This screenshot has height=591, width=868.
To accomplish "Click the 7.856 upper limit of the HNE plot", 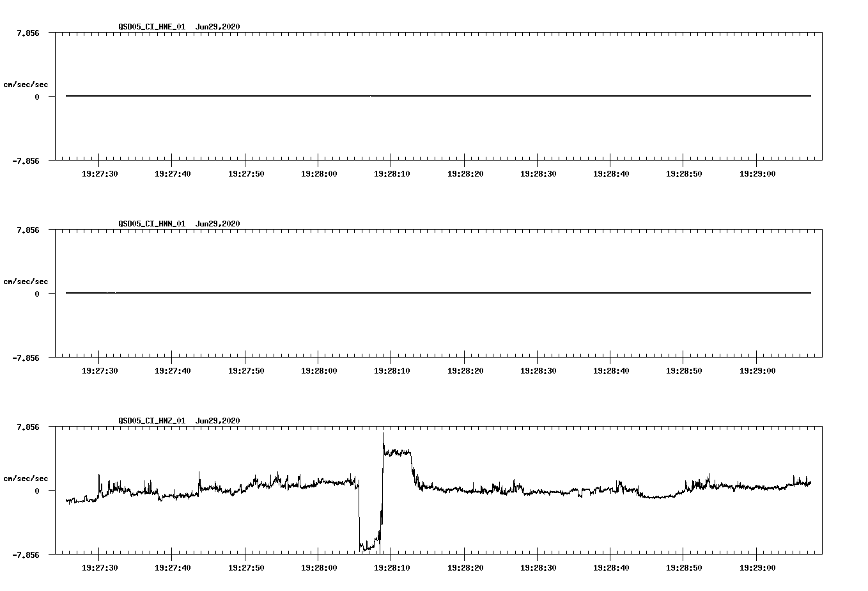I will (28, 33).
